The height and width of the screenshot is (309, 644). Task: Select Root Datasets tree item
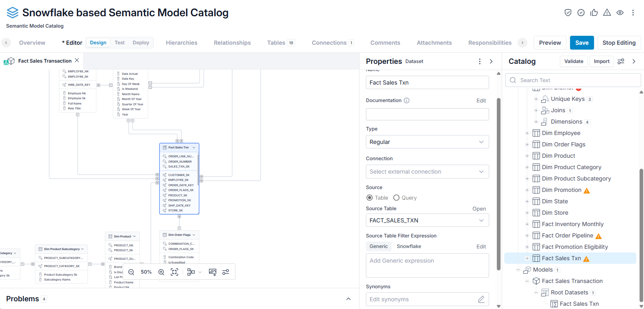[569, 292]
